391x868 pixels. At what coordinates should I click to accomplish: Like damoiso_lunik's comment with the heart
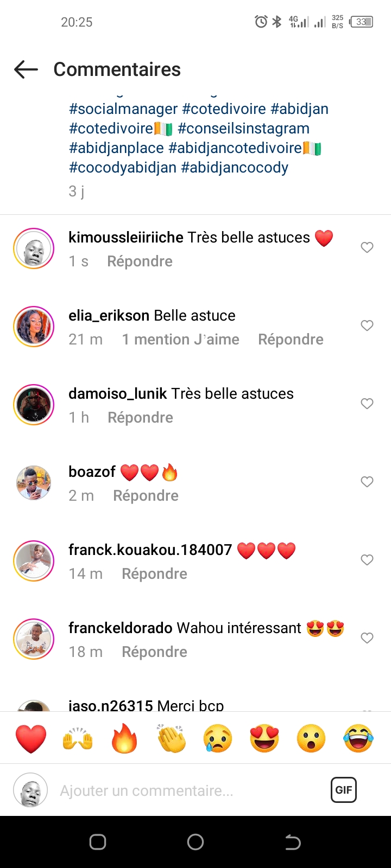[367, 404]
